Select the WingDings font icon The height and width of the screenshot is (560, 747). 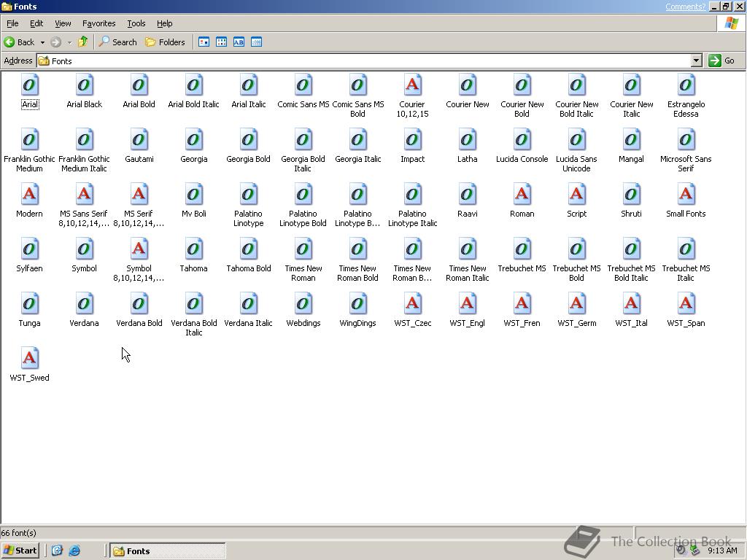tap(357, 304)
